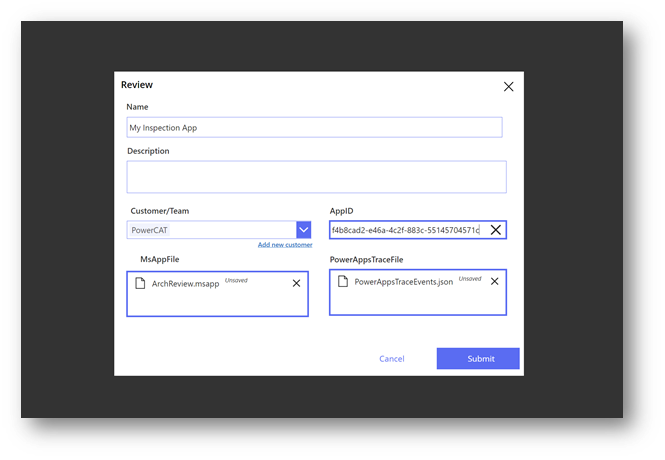Click the Unsaved label next to PowerAppsTraceEvents.json

[x=469, y=279]
